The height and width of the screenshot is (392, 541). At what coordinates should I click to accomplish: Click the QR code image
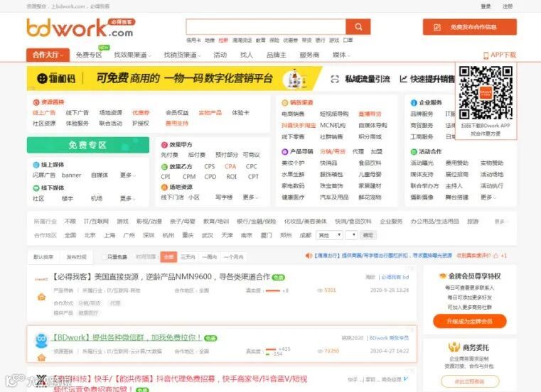click(486, 93)
